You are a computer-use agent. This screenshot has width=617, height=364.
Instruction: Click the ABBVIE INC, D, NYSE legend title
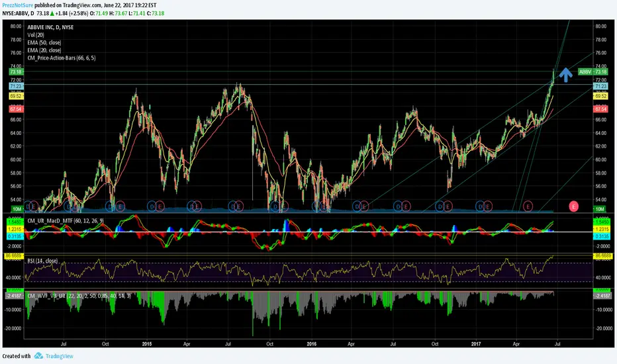coord(50,27)
